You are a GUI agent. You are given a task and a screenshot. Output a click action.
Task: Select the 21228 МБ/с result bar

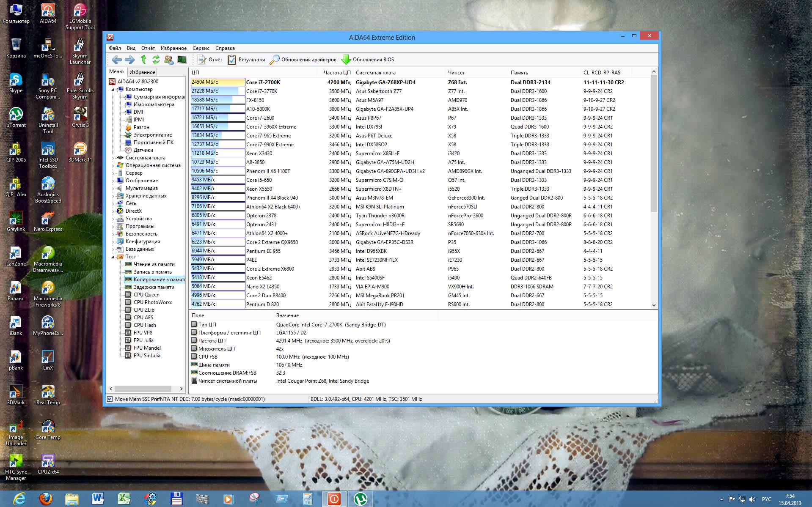[218, 91]
